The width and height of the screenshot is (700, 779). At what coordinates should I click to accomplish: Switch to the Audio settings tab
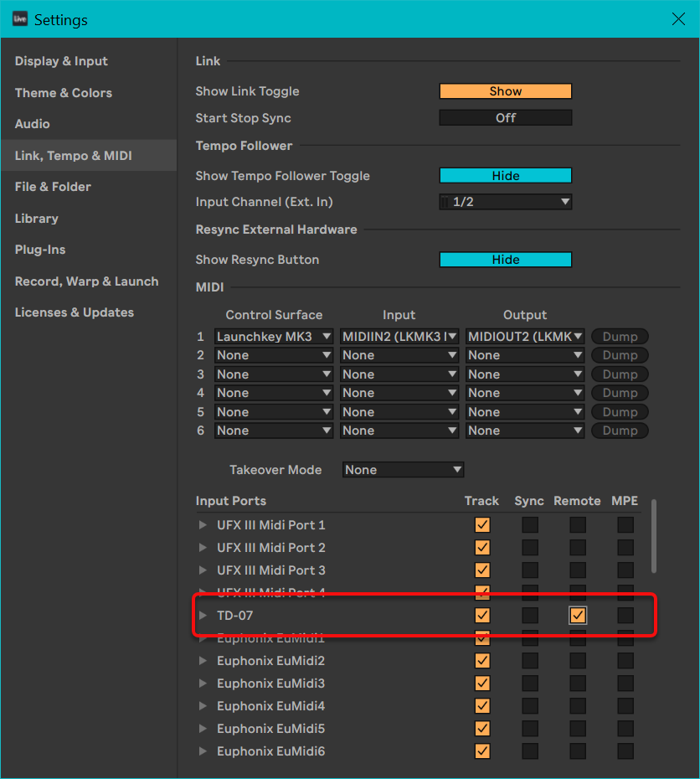[x=33, y=124]
